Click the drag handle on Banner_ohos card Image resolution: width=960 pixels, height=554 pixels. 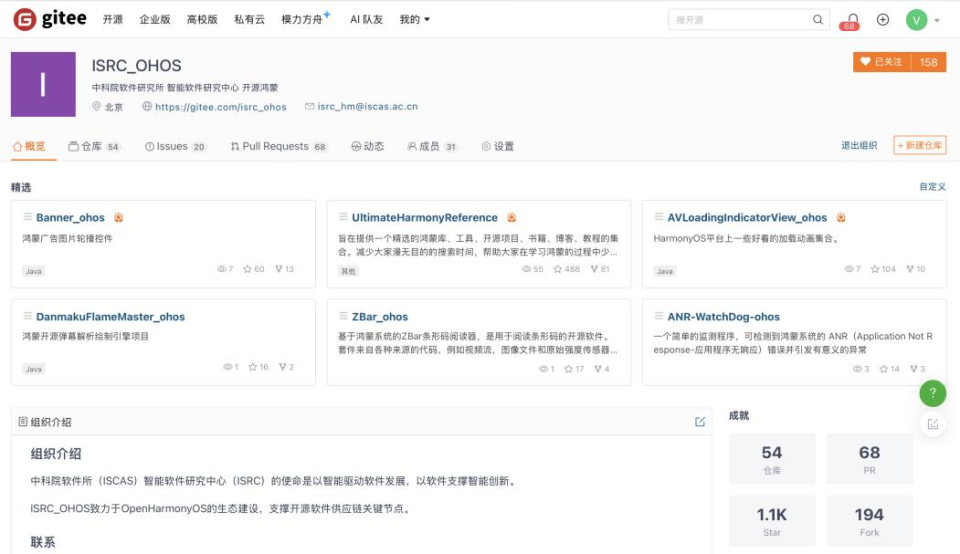[28, 217]
